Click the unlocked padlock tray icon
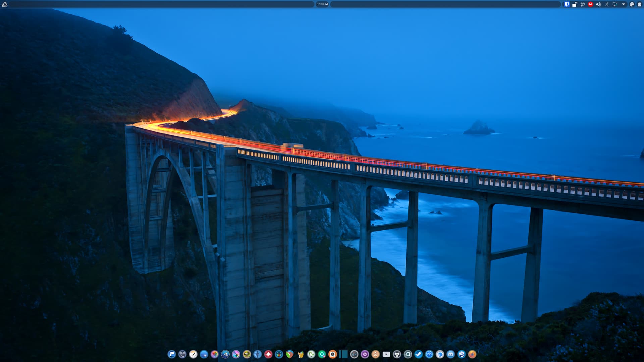The image size is (644, 362). [x=575, y=4]
